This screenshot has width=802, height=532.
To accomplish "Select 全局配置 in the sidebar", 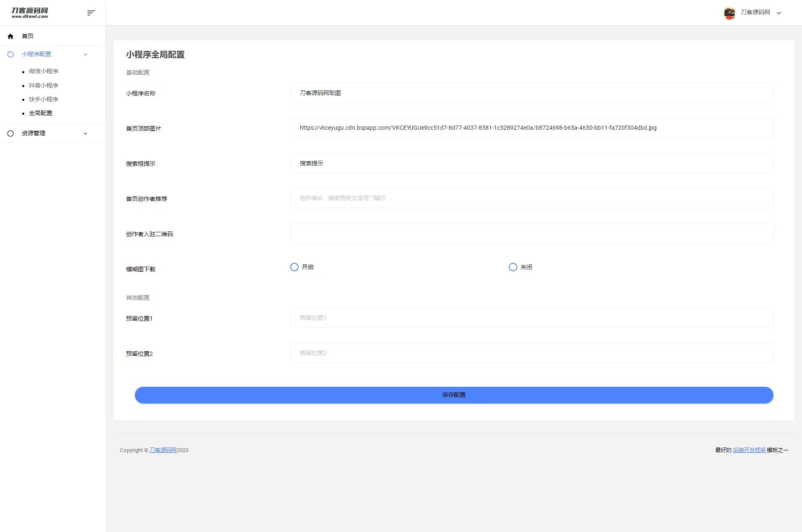I will tap(41, 113).
